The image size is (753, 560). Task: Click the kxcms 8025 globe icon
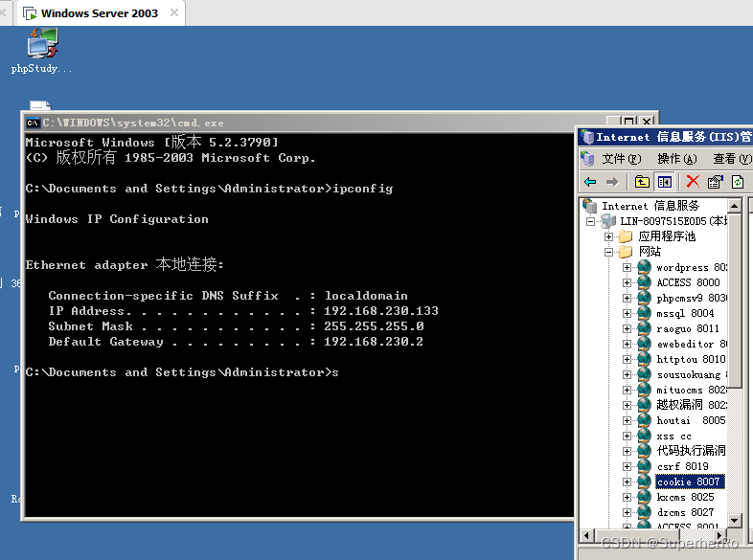(644, 497)
